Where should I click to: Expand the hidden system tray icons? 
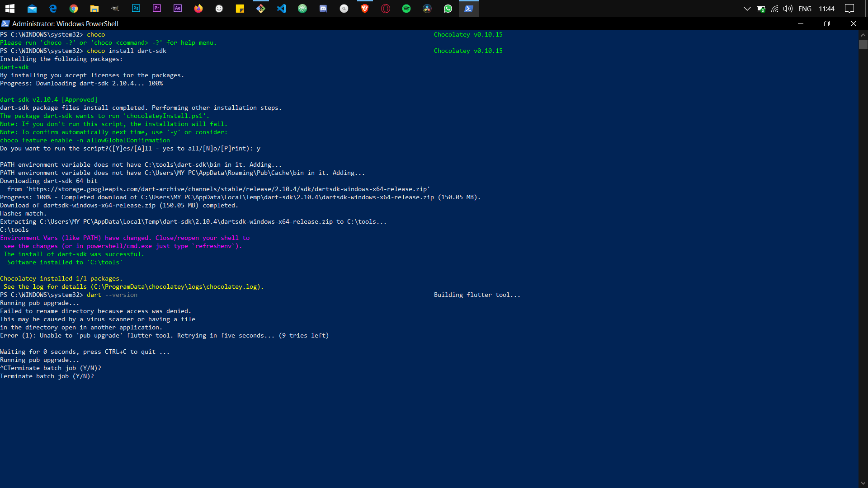pos(747,9)
